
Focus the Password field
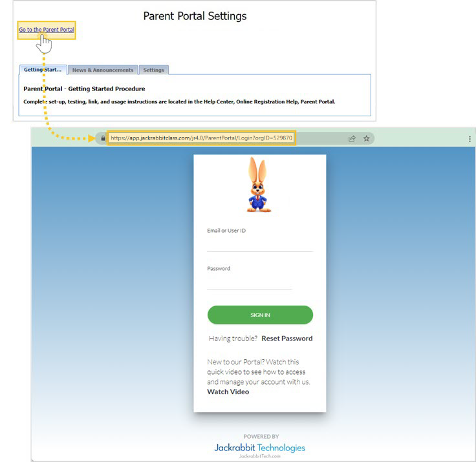pos(250,282)
